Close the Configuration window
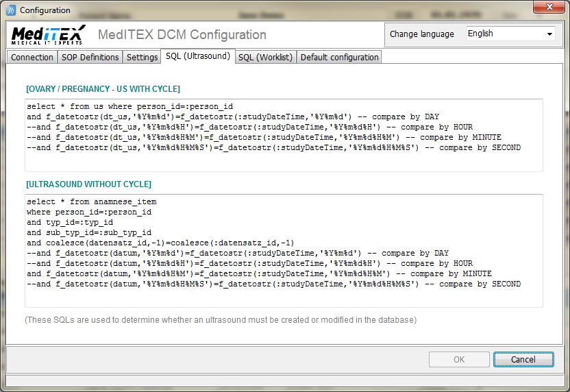The width and height of the screenshot is (570, 392). [549, 7]
